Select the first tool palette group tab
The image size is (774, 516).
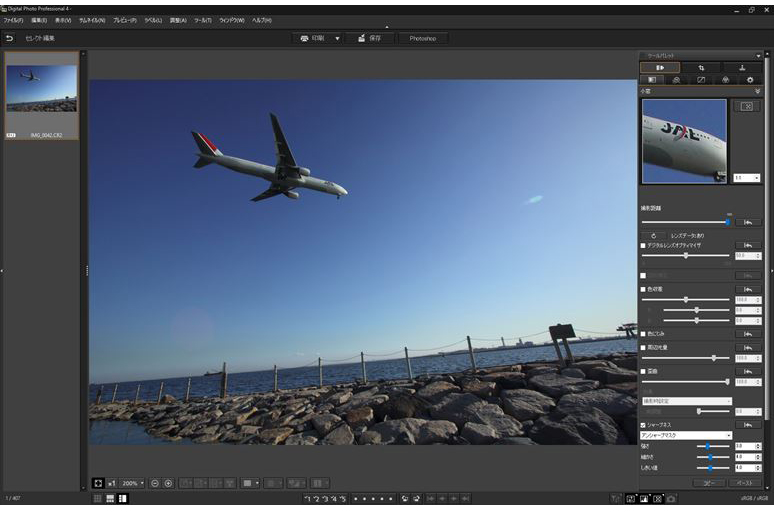[x=660, y=67]
